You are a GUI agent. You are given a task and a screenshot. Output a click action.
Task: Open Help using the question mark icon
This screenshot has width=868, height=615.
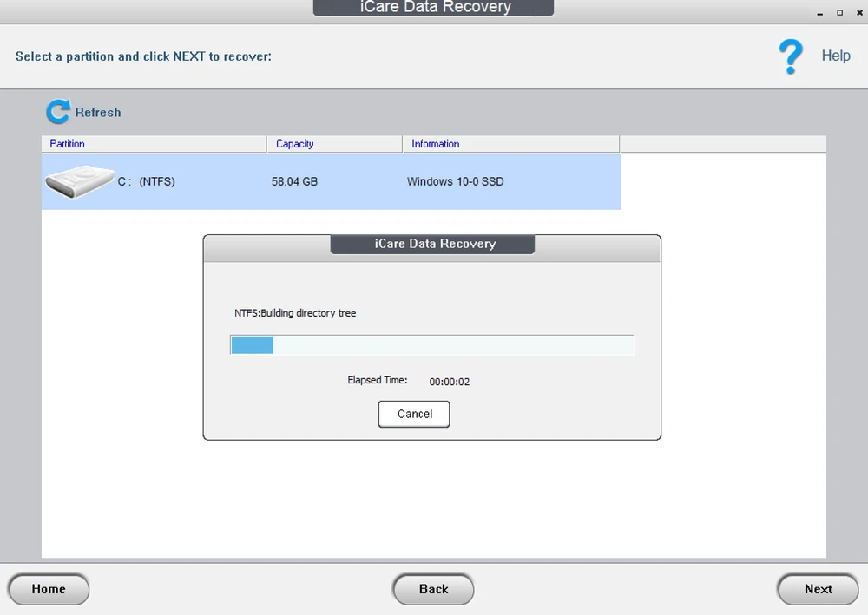(x=790, y=56)
